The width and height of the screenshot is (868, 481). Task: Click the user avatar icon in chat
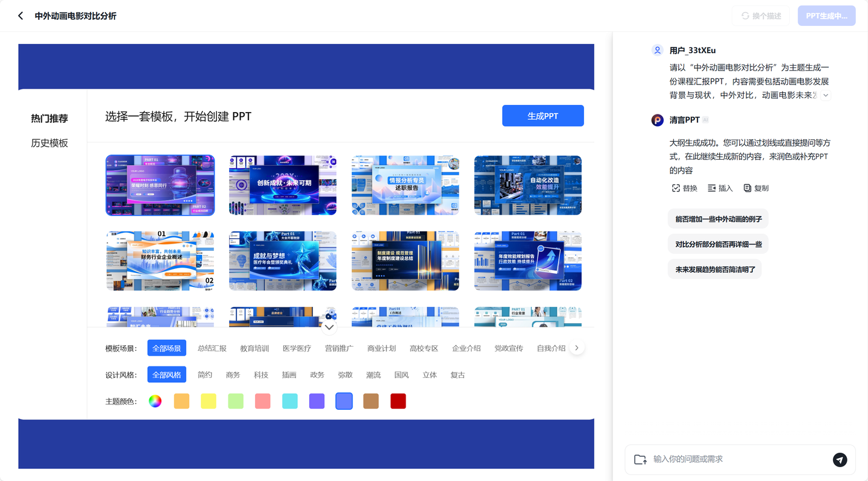tap(657, 50)
